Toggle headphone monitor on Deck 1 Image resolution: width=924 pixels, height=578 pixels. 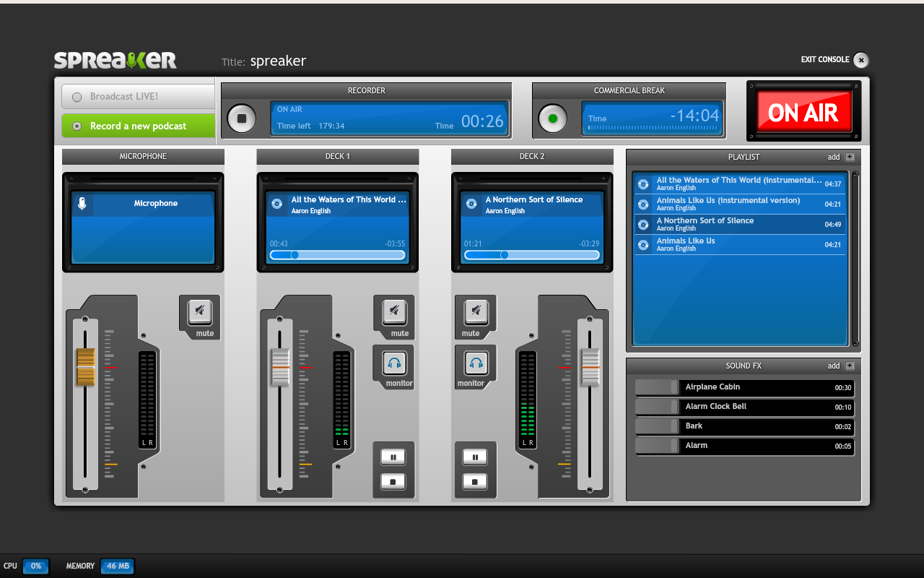pos(394,362)
